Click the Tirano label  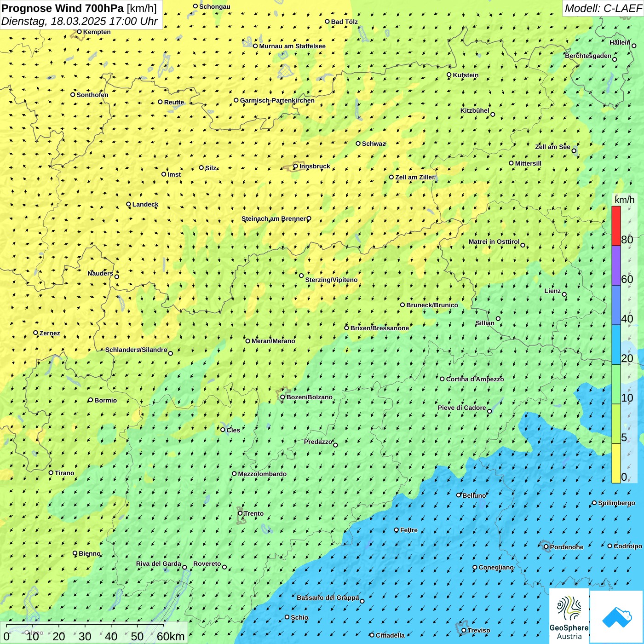(x=64, y=473)
